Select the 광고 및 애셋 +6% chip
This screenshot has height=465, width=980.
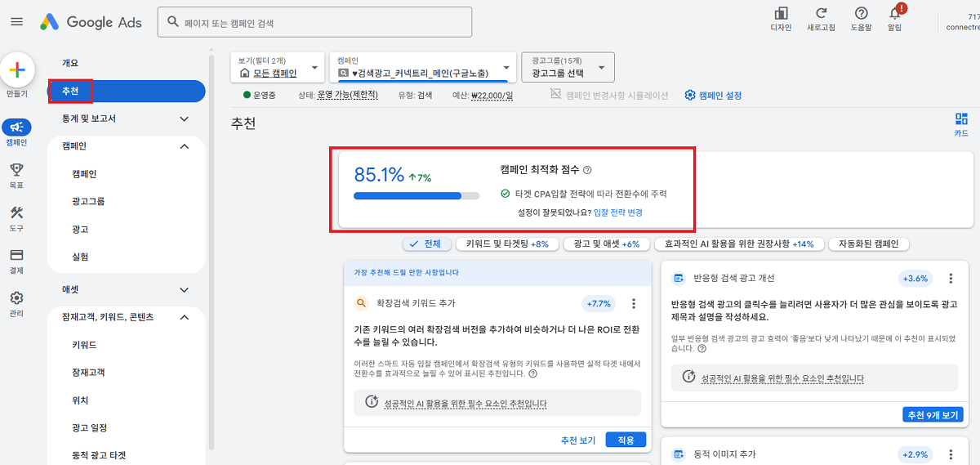pos(606,244)
